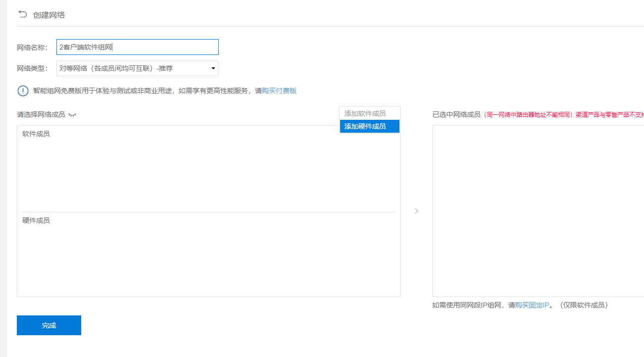The height and width of the screenshot is (357, 644).
Task: Select the 软件成员 list area
Action: (208, 168)
